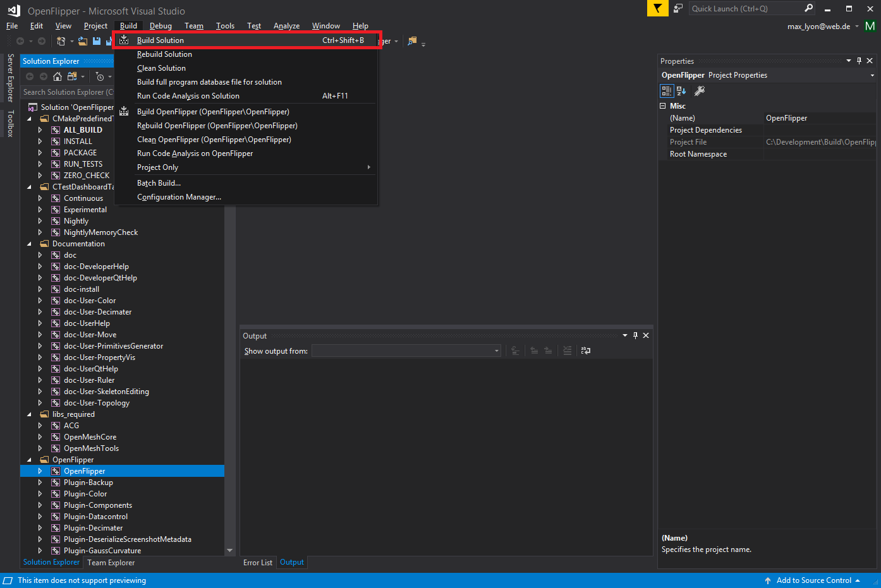Click Add to Source Control in status bar
This screenshot has width=881, height=588.
pos(815,580)
